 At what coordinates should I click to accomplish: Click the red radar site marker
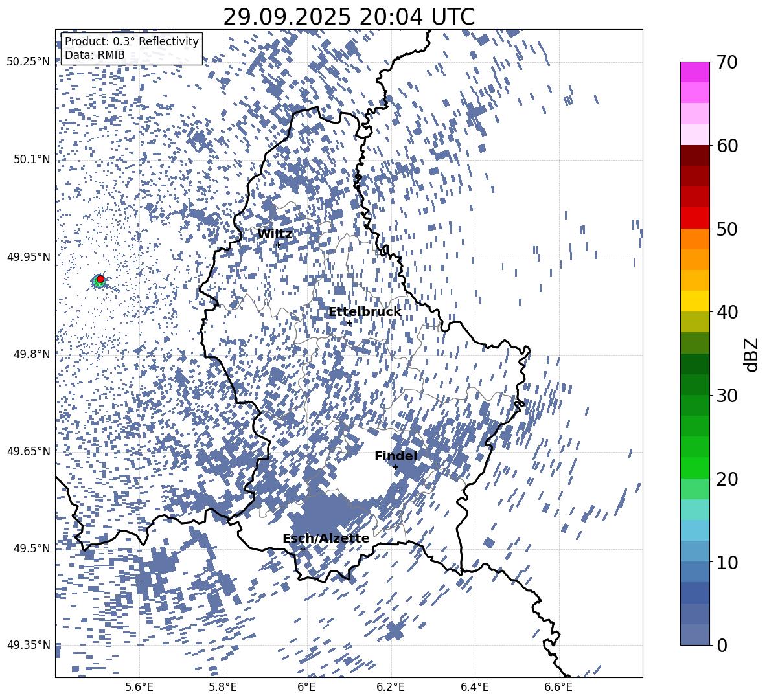(100, 279)
